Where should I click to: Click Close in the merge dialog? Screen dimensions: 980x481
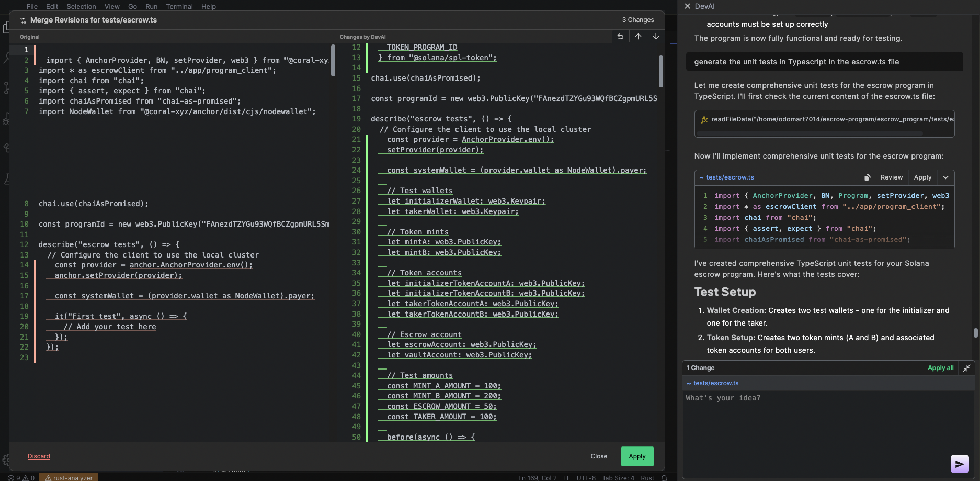pos(599,456)
